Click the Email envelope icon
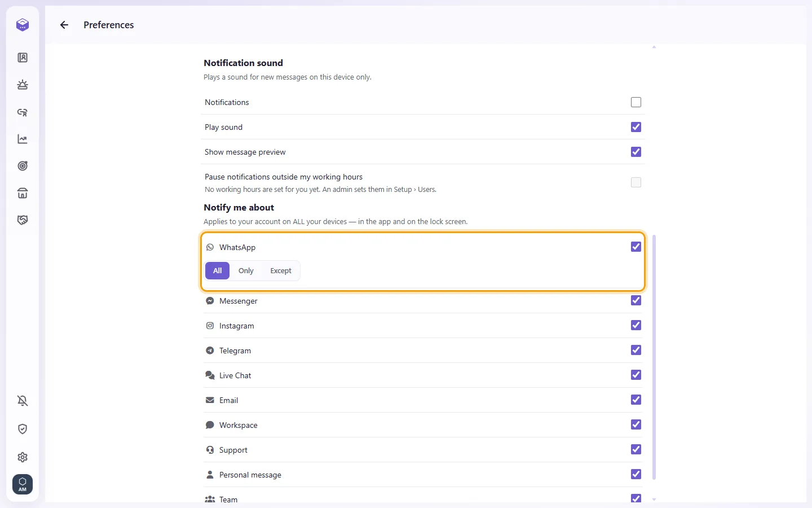This screenshot has height=508, width=812. (x=210, y=400)
